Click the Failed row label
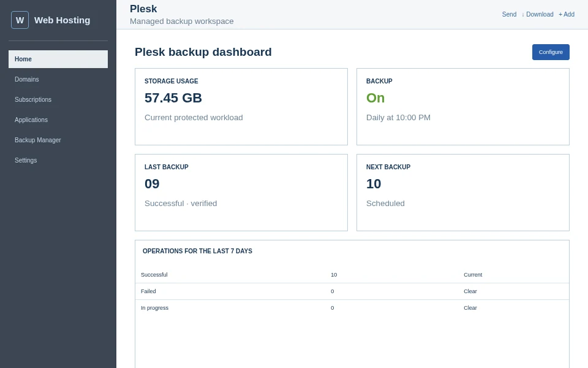The height and width of the screenshot is (368, 588). 148,291
